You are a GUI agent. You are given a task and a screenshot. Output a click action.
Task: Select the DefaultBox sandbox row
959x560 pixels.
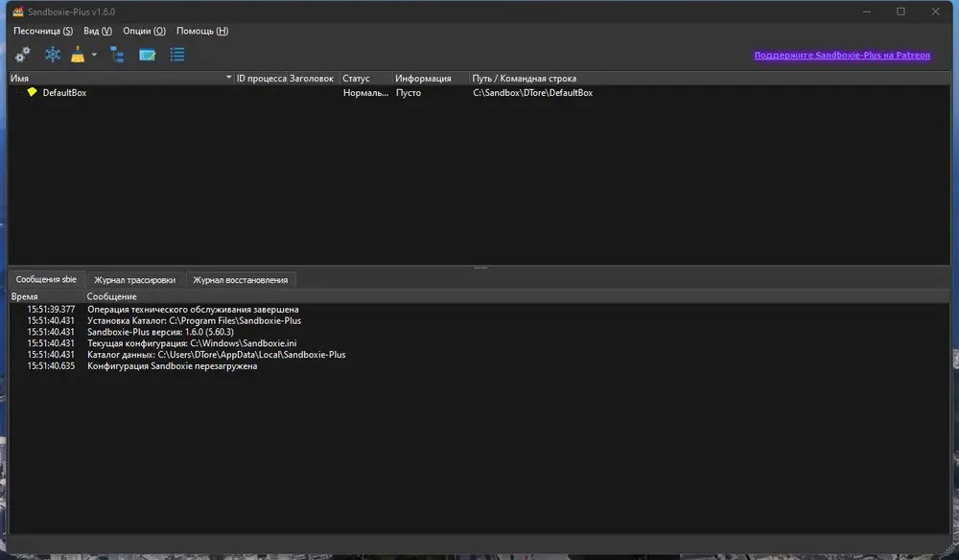479,92
